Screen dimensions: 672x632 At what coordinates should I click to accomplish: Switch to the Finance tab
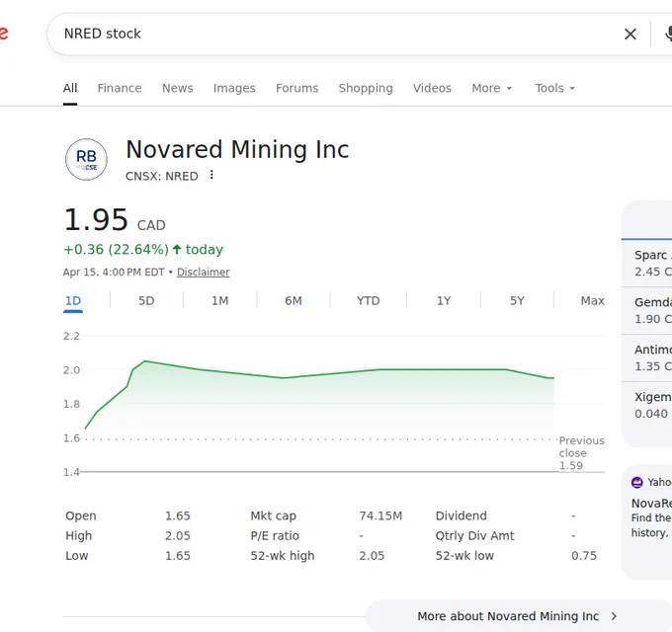(120, 88)
